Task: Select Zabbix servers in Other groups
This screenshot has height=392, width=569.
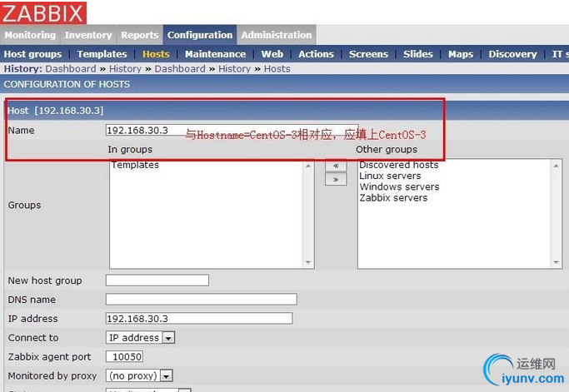Action: tap(393, 197)
